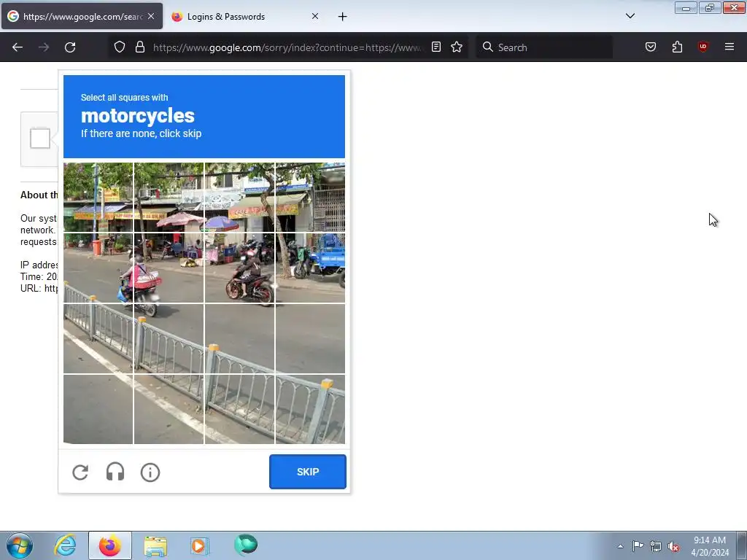Save to Pocket icon
The image size is (747, 560).
[651, 47]
